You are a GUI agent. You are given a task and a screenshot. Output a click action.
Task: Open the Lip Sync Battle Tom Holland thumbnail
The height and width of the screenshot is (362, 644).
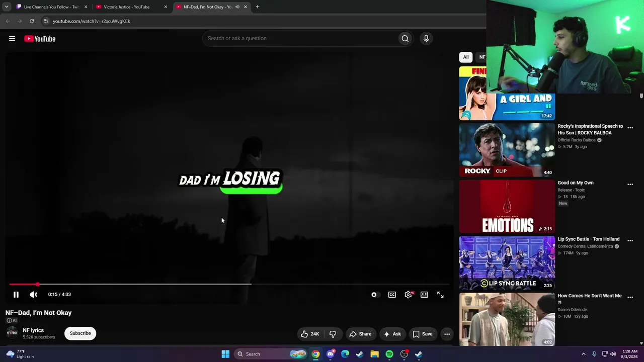(507, 263)
